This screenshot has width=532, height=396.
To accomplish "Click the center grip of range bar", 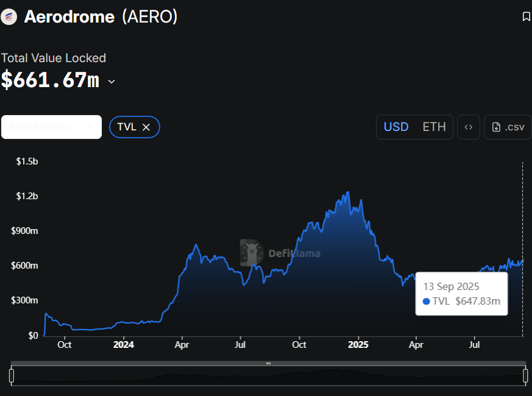I will coord(268,363).
